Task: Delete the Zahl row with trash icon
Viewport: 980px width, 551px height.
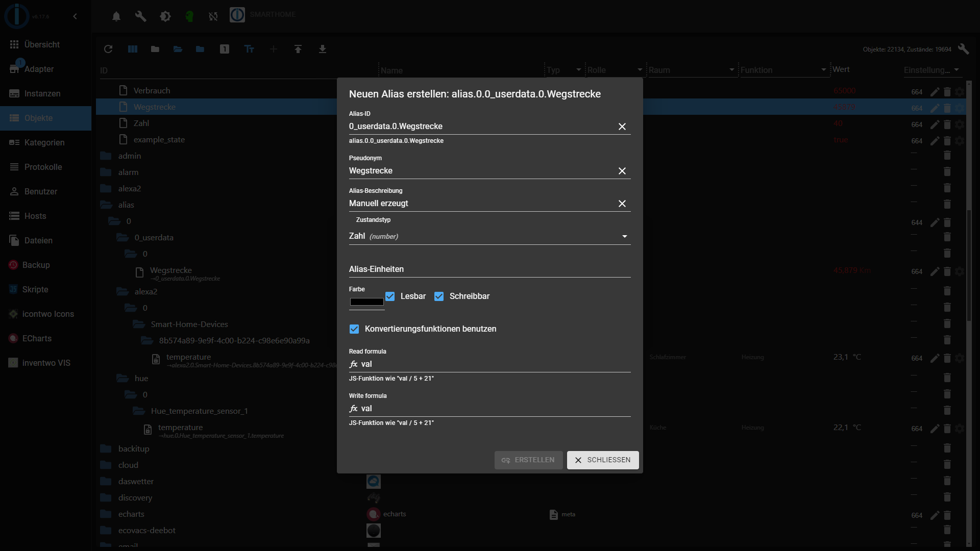Action: [x=947, y=124]
